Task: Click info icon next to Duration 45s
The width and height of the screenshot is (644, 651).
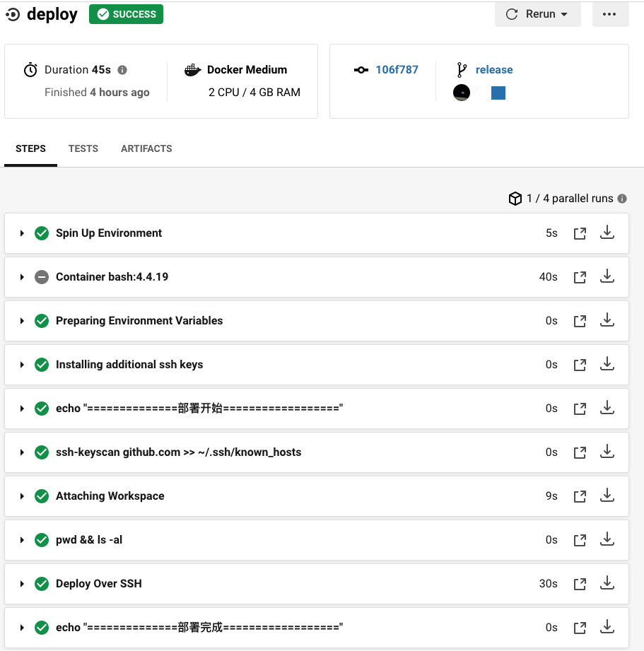Action: 122,70
